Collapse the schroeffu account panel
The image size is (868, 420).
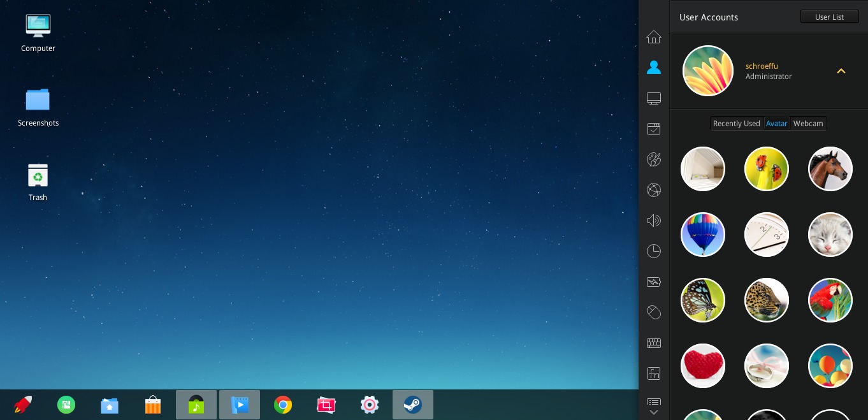point(841,71)
